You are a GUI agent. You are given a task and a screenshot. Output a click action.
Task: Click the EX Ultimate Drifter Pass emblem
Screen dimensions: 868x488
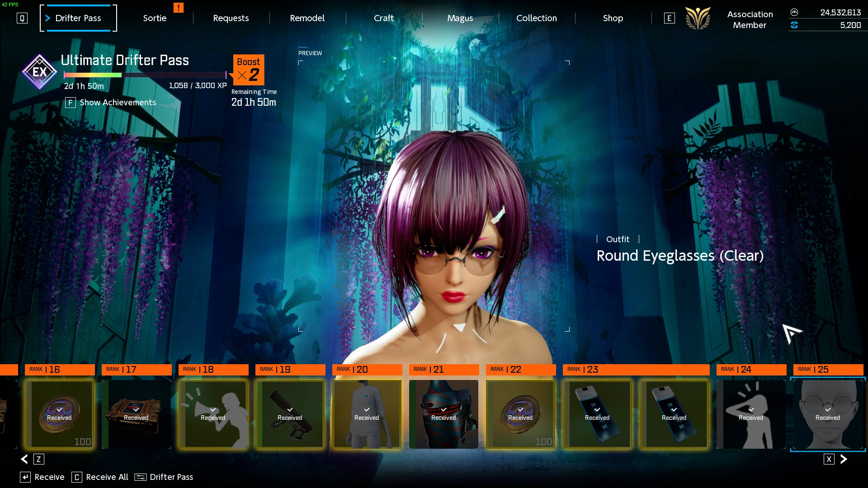pyautogui.click(x=39, y=72)
